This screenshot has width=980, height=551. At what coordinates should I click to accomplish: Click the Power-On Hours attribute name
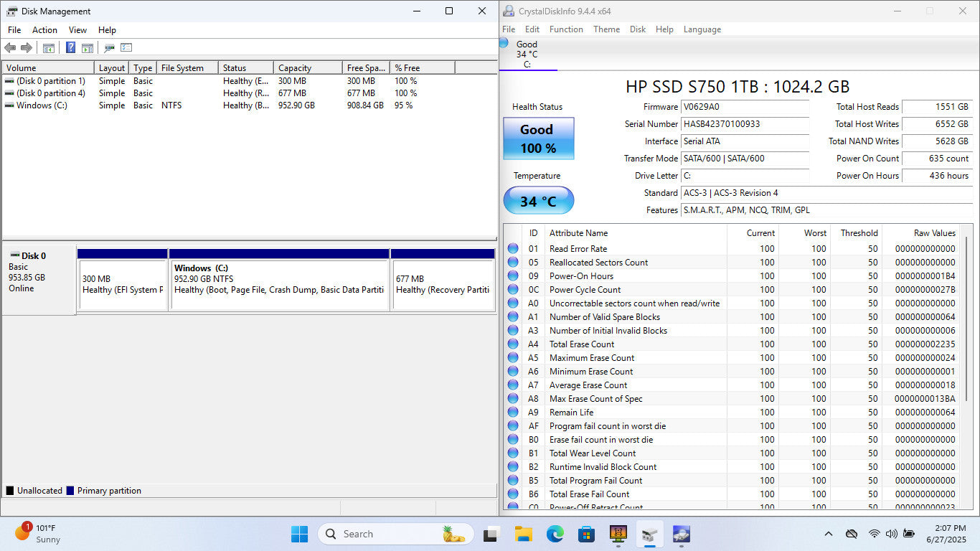click(x=581, y=276)
